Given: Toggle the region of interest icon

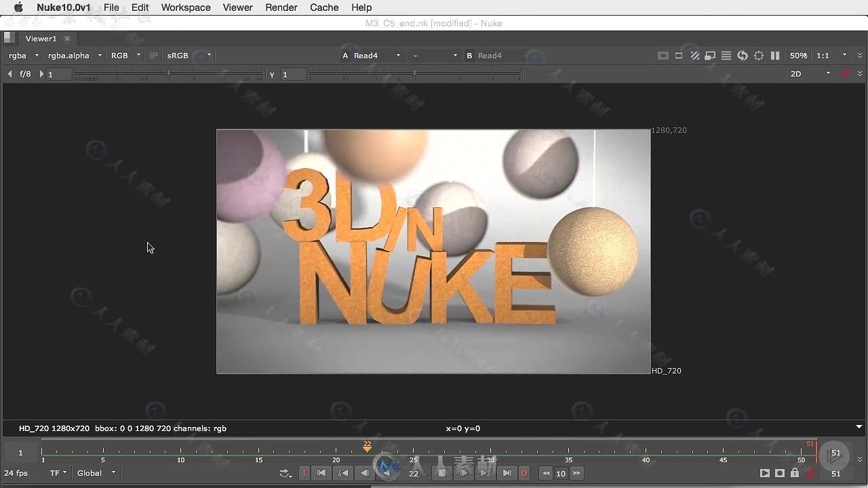Looking at the screenshot, I should click(759, 56).
